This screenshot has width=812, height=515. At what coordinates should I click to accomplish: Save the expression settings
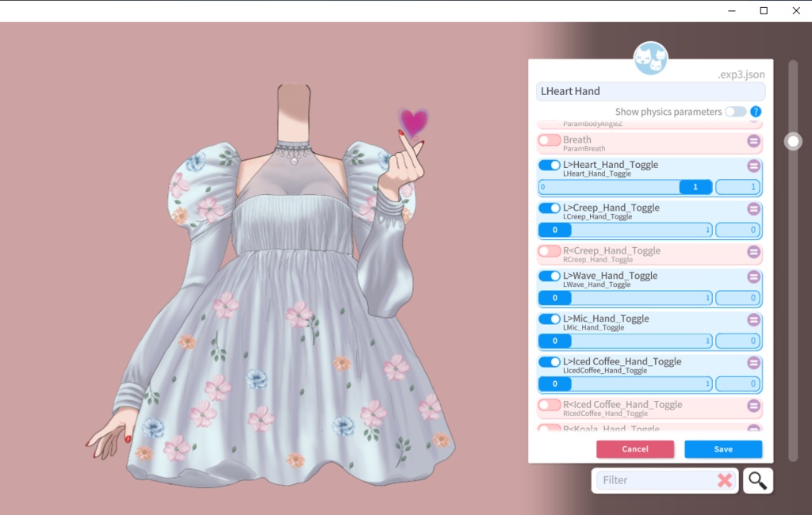722,449
